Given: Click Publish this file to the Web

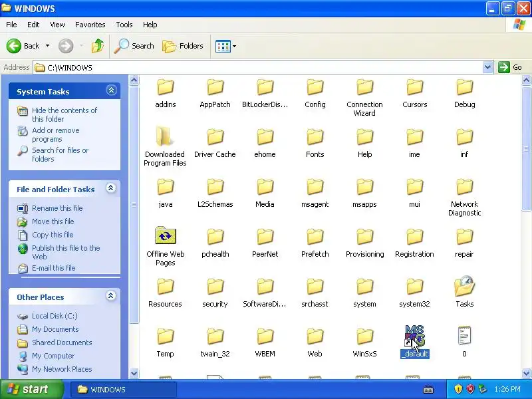Looking at the screenshot, I should pyautogui.click(x=66, y=252).
